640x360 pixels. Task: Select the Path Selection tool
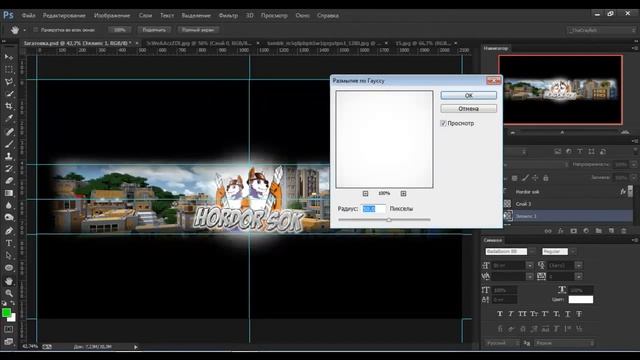pyautogui.click(x=9, y=256)
